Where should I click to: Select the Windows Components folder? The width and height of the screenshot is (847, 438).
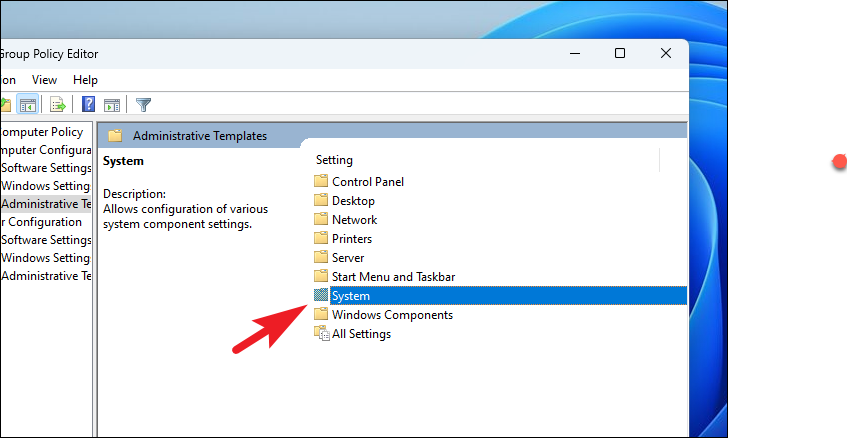(x=384, y=314)
